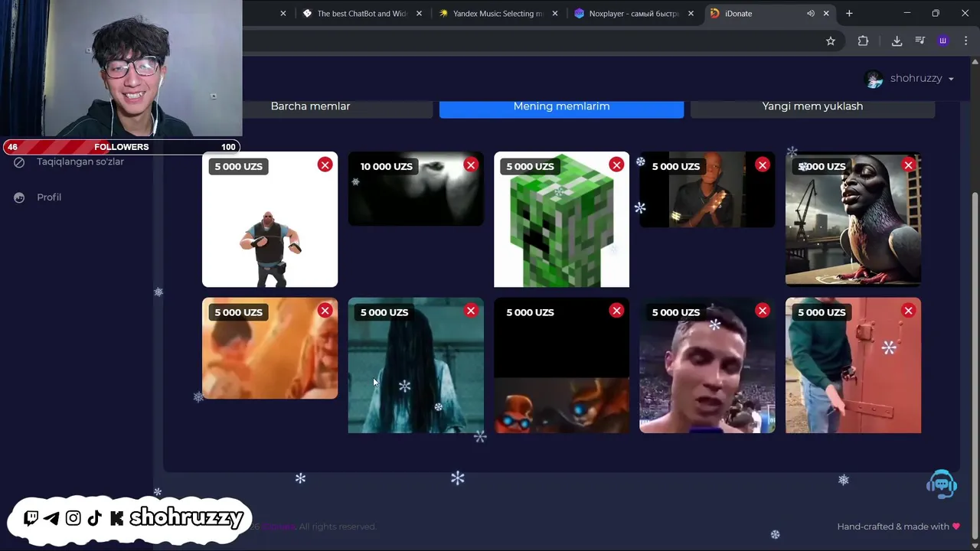This screenshot has width=980, height=551.
Task: Delete the Minecraft creeper meme
Action: tap(616, 165)
